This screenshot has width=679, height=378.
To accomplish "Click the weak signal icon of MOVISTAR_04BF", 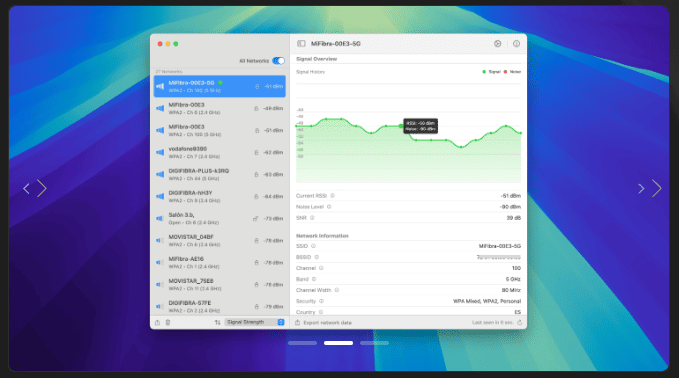I will pyautogui.click(x=160, y=241).
